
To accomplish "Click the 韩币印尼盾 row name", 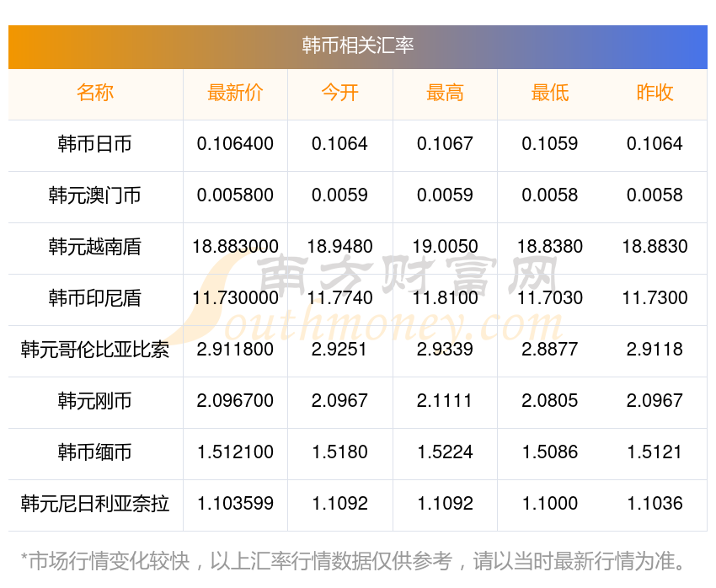I will tap(95, 298).
